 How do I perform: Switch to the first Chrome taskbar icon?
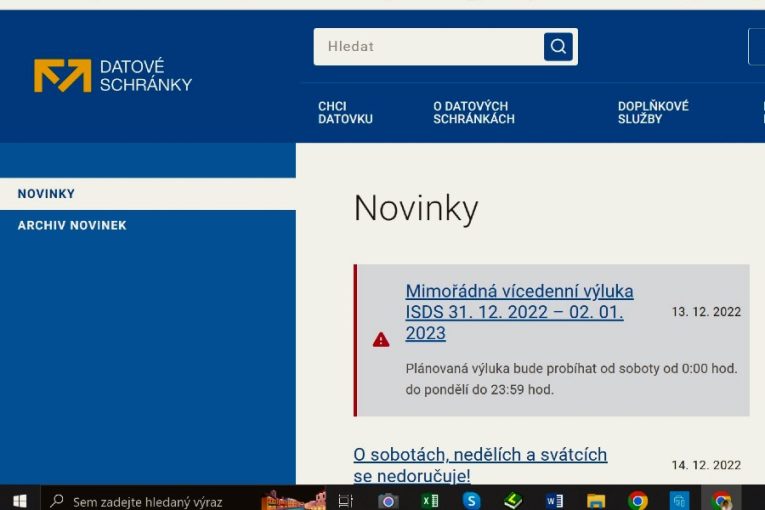tap(638, 500)
